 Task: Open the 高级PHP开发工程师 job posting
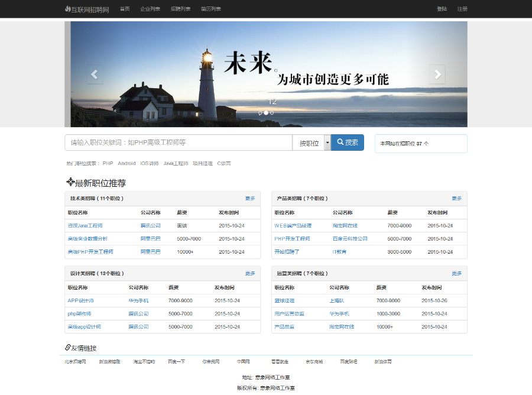pyautogui.click(x=90, y=252)
